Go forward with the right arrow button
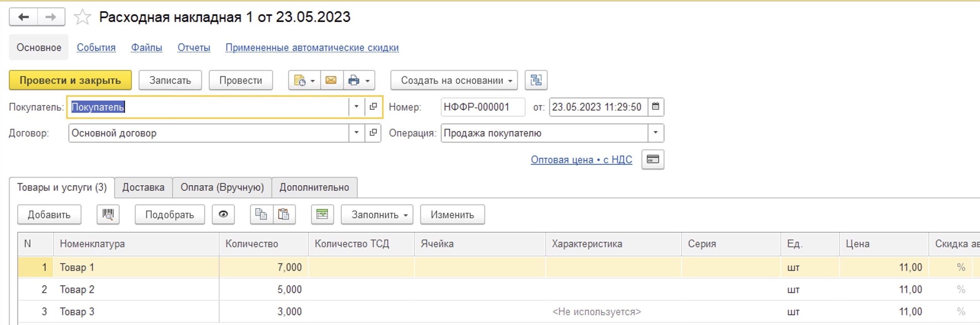Image resolution: width=980 pixels, height=325 pixels. pos(51,17)
